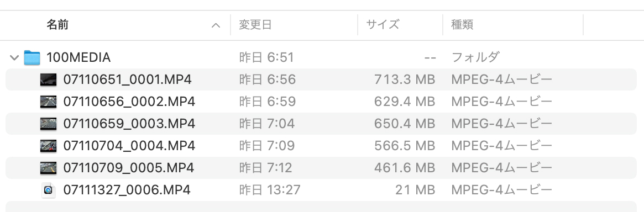Click the blue 100MEDIA folder icon
644x212 pixels.
point(32,57)
